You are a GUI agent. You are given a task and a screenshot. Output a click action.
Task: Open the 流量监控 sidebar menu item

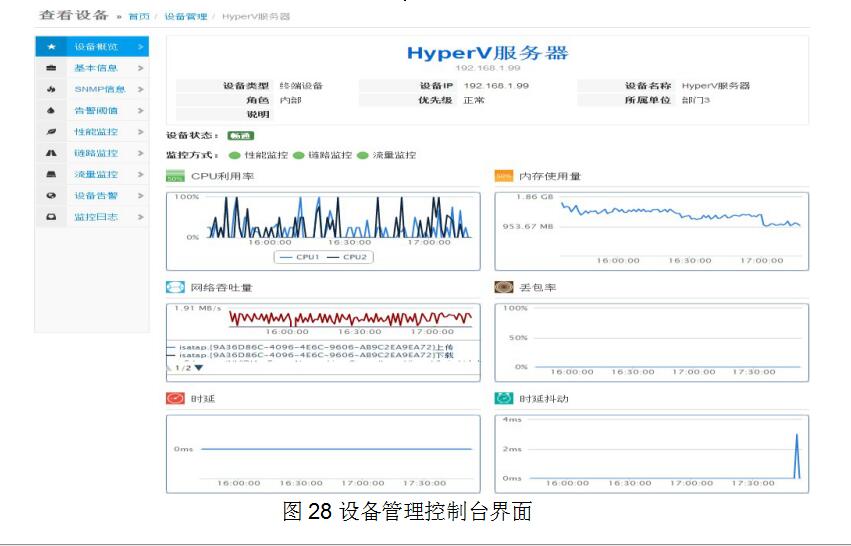click(95, 175)
